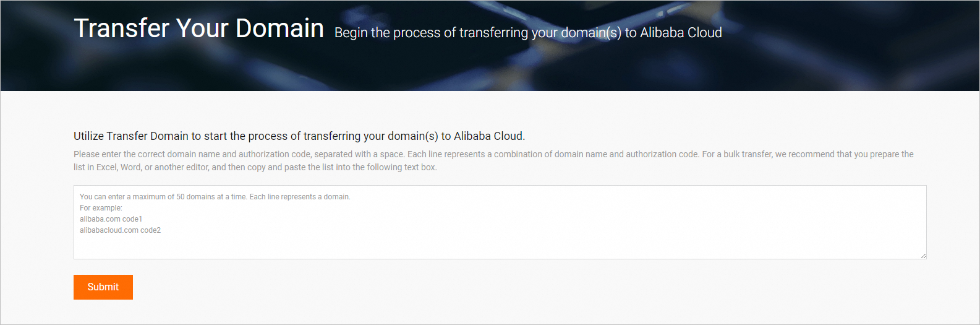Click the word "Domain" in the banner title
980x325 pixels.
coord(279,28)
